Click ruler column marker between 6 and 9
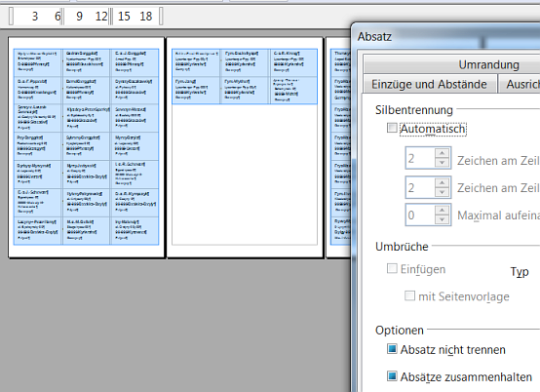The height and width of the screenshot is (392, 540). (62, 17)
